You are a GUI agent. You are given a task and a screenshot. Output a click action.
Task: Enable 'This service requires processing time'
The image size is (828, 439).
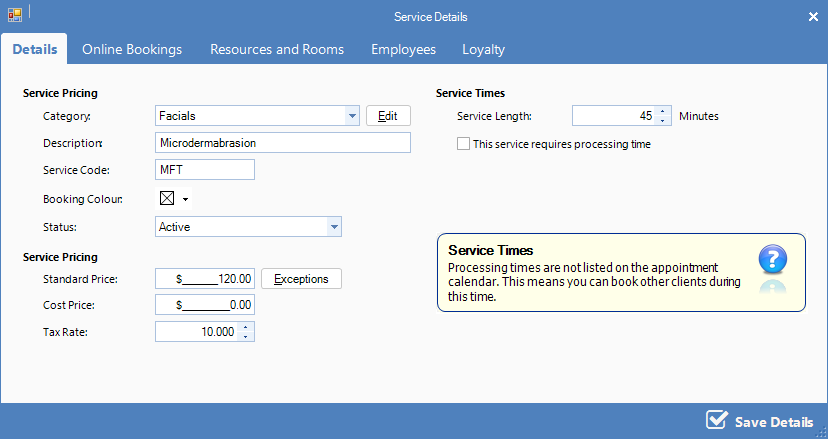[x=463, y=144]
